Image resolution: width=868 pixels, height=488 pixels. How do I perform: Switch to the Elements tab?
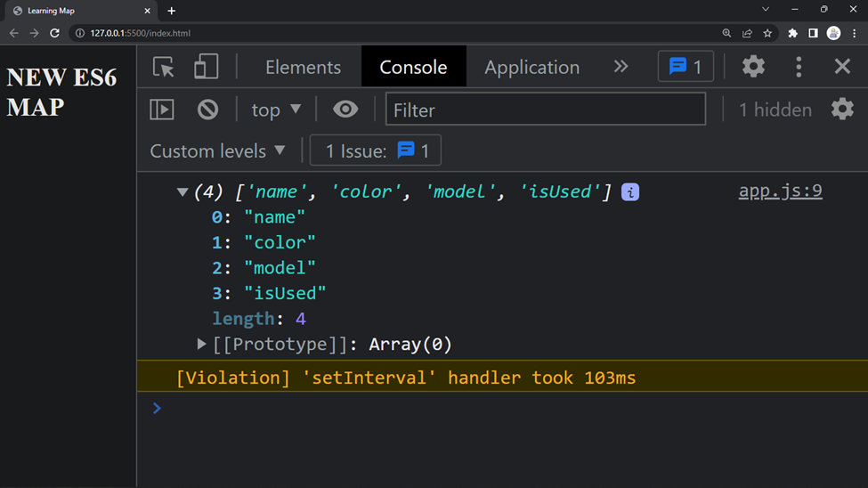pos(303,67)
